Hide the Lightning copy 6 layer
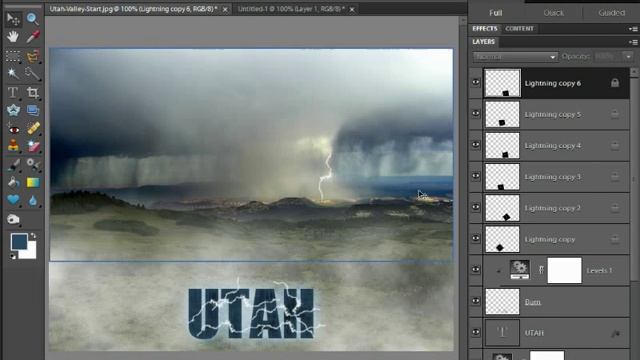The image size is (640, 360). coord(476,82)
